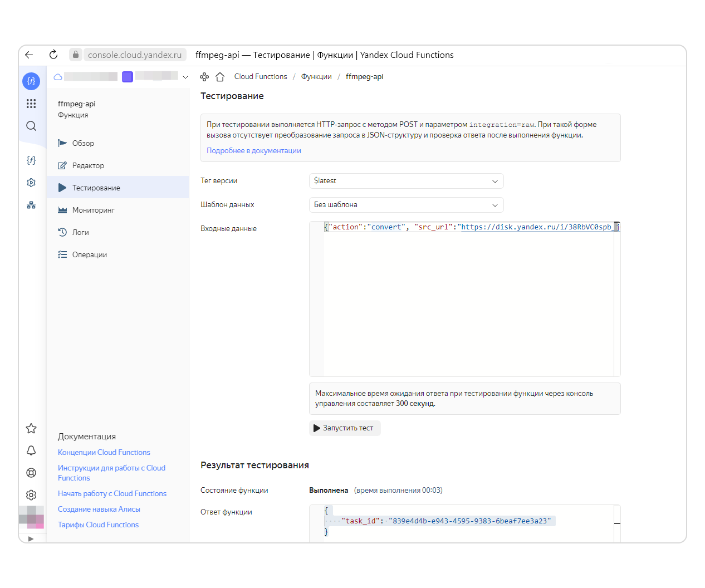This screenshot has width=705, height=588.
Task: Open search with the magnifier icon
Action: (x=31, y=126)
